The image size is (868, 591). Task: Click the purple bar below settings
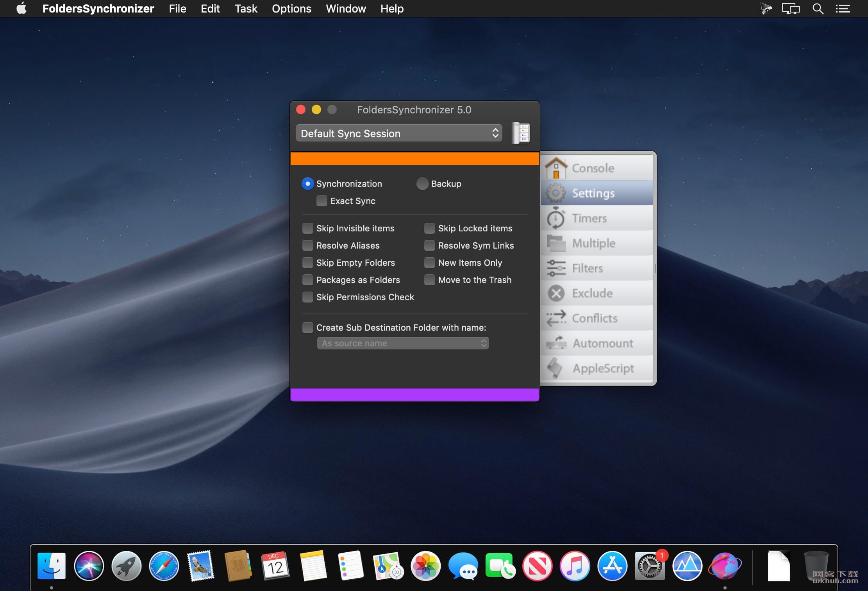(415, 394)
